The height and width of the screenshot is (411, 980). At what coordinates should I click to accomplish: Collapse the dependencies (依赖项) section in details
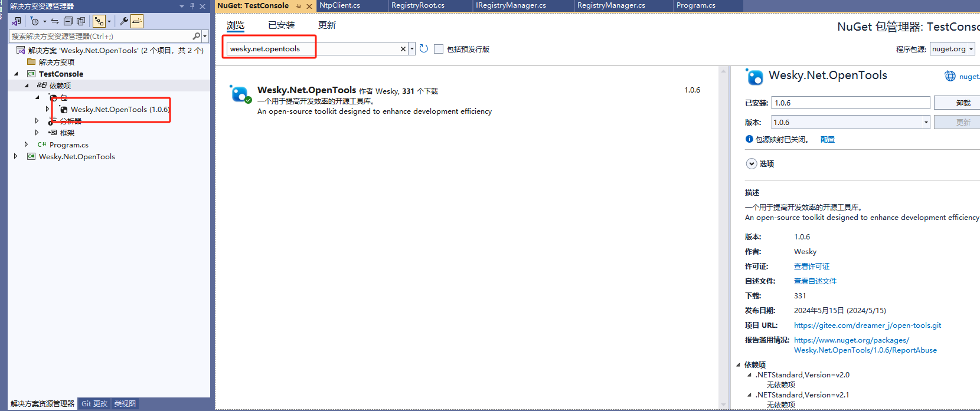[739, 364]
